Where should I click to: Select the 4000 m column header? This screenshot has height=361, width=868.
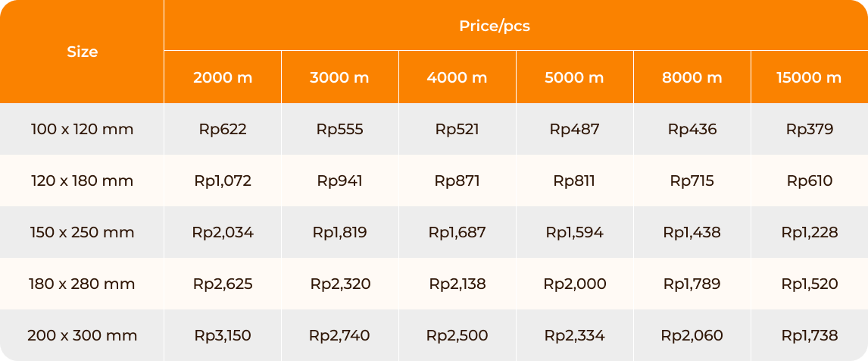click(x=457, y=77)
